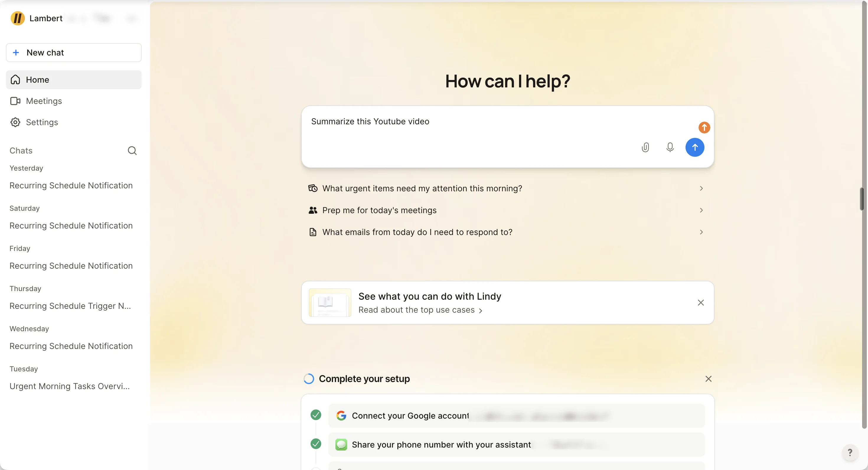Click the green messages icon

pyautogui.click(x=341, y=445)
